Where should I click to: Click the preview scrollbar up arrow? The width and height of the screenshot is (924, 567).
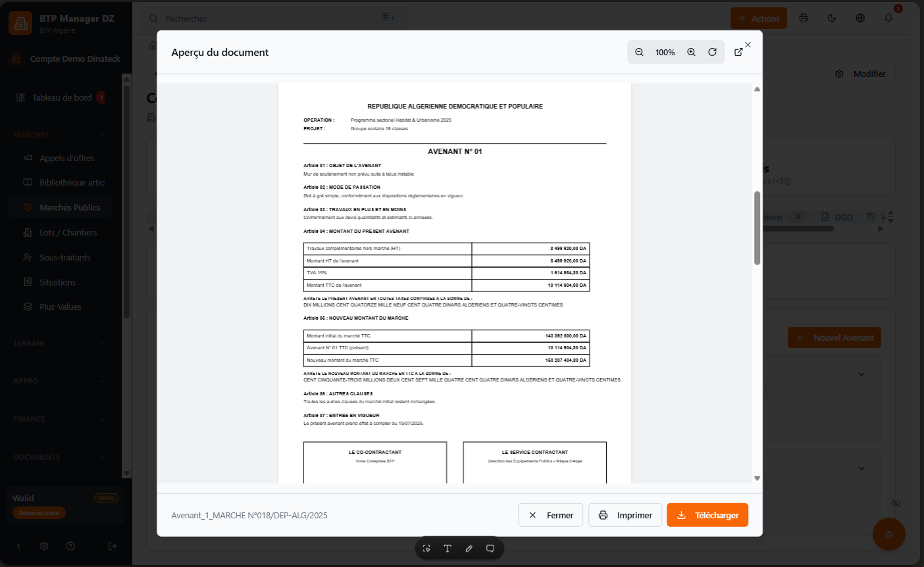tap(757, 89)
